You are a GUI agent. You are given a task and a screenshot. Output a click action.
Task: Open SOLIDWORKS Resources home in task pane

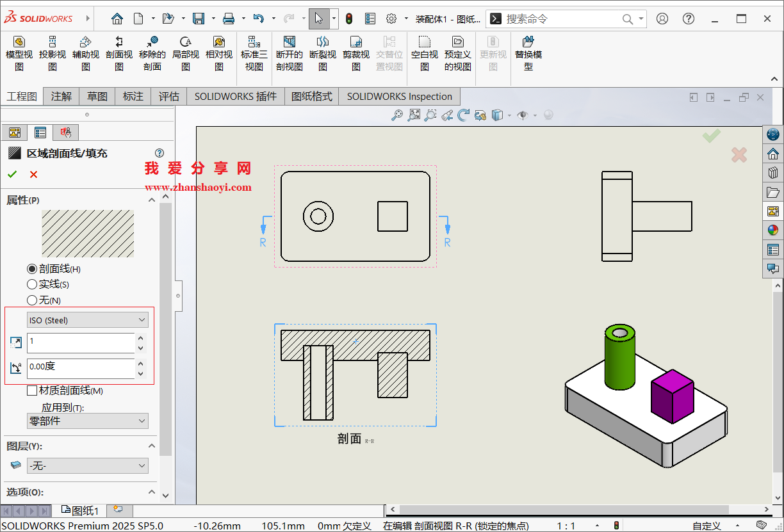(x=773, y=154)
